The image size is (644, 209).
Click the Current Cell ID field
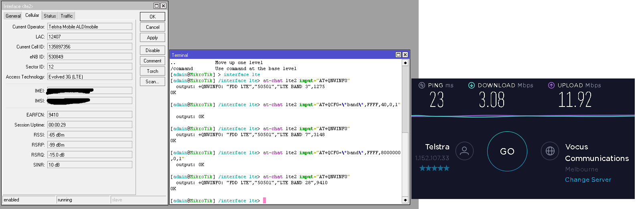(x=90, y=46)
